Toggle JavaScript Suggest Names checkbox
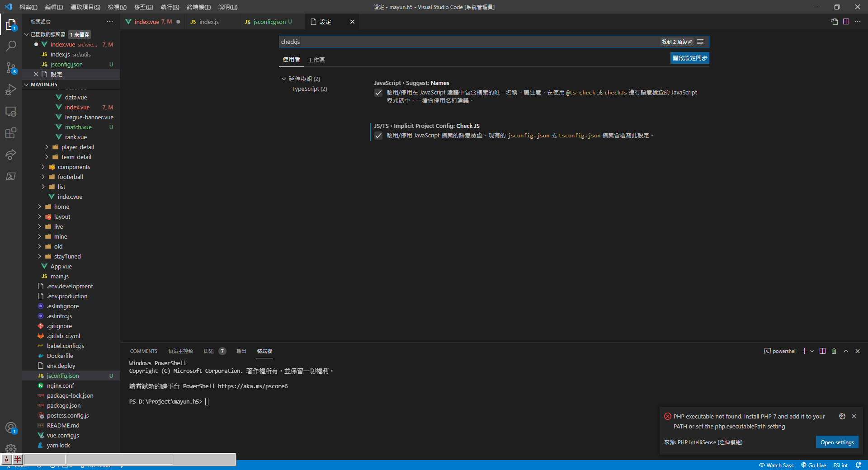Viewport: 868px width, 470px height. tap(378, 93)
